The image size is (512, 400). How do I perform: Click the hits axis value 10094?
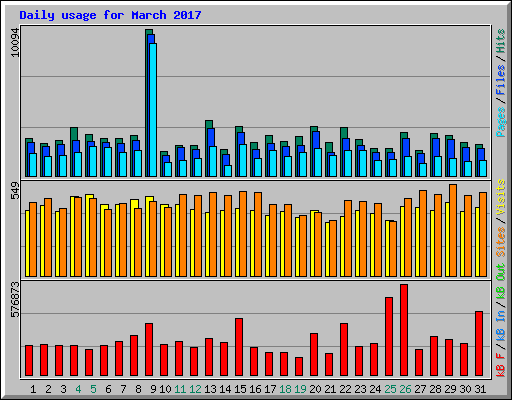(15, 43)
